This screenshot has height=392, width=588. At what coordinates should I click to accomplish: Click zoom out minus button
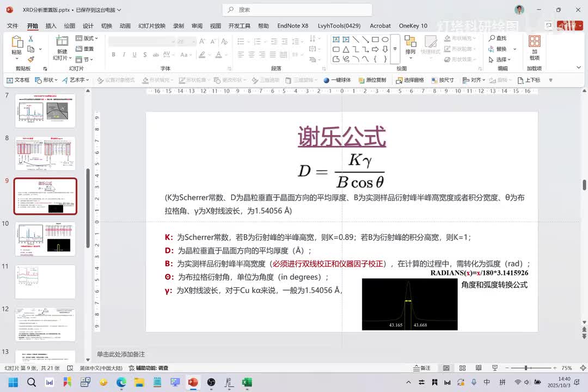click(x=507, y=368)
